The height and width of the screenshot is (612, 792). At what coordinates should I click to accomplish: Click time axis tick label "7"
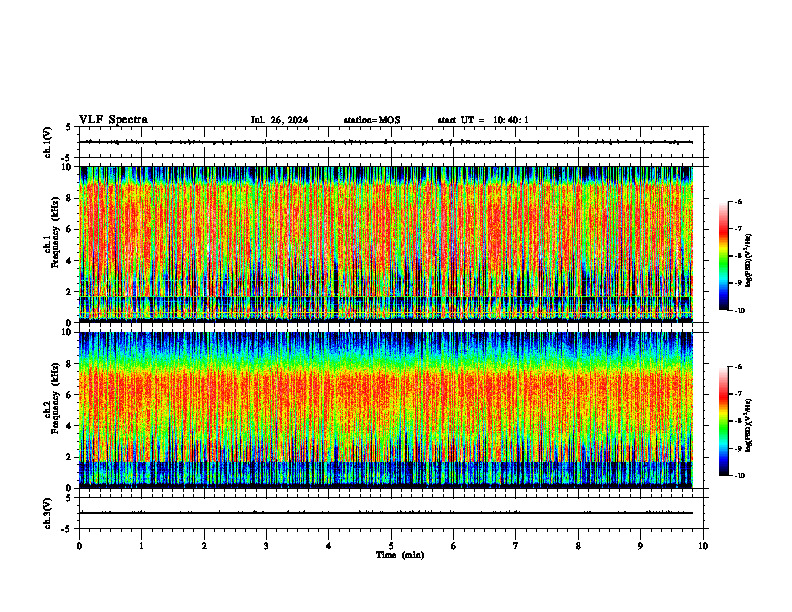coord(516,546)
